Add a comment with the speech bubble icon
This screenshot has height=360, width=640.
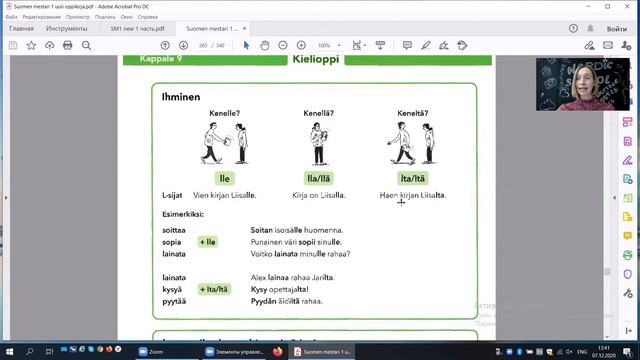click(x=407, y=45)
